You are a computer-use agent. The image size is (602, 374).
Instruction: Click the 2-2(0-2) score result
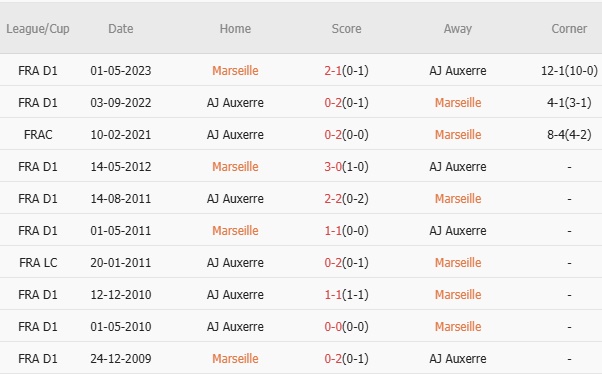(x=346, y=199)
